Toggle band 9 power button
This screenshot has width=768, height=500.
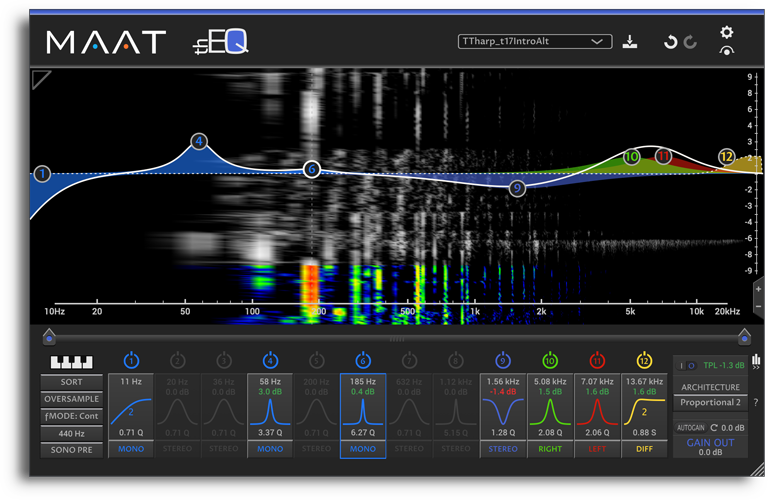pyautogui.click(x=503, y=360)
